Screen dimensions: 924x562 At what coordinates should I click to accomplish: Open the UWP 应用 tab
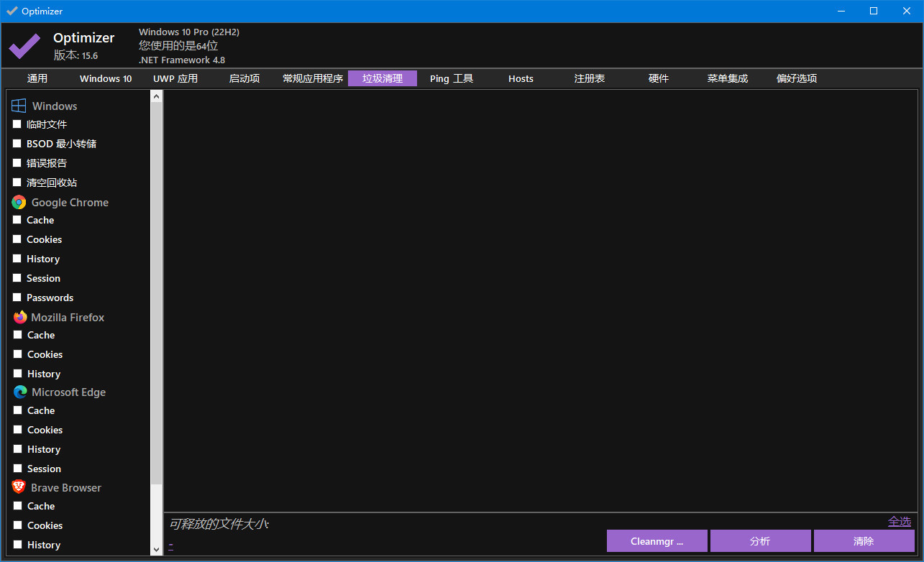click(x=175, y=78)
